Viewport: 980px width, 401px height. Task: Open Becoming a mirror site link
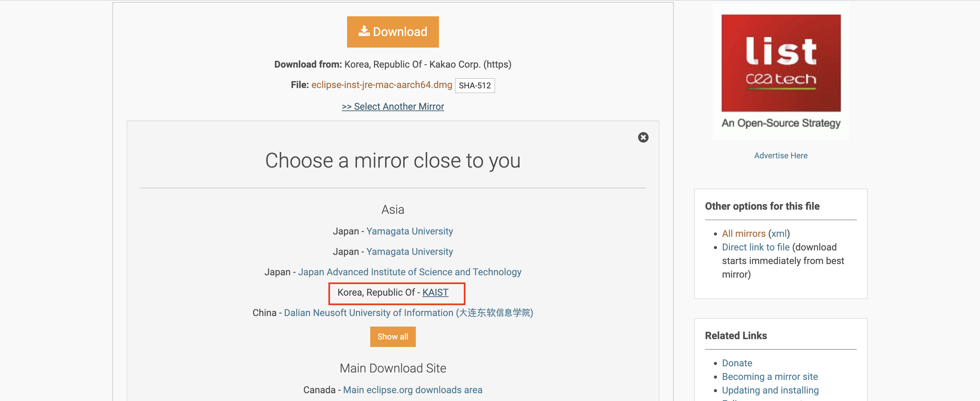pyautogui.click(x=770, y=377)
